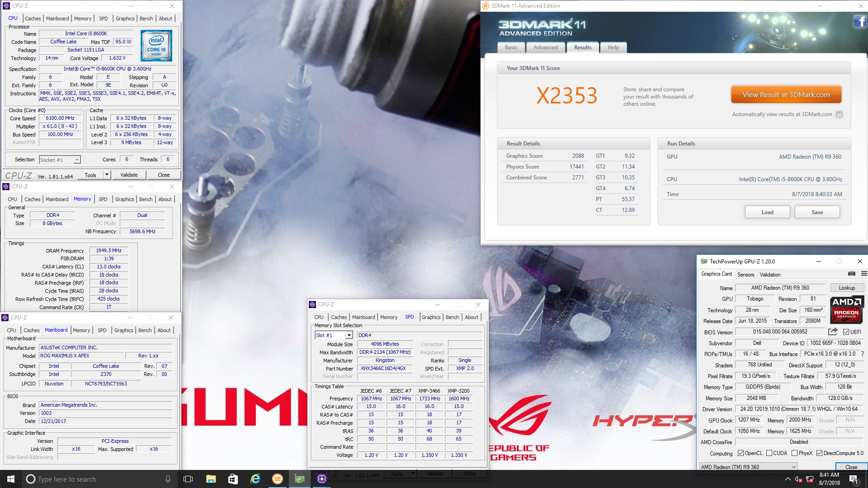The height and width of the screenshot is (488, 868).
Task: Click the GPU-Z screenshot camera icon
Action: click(x=851, y=274)
